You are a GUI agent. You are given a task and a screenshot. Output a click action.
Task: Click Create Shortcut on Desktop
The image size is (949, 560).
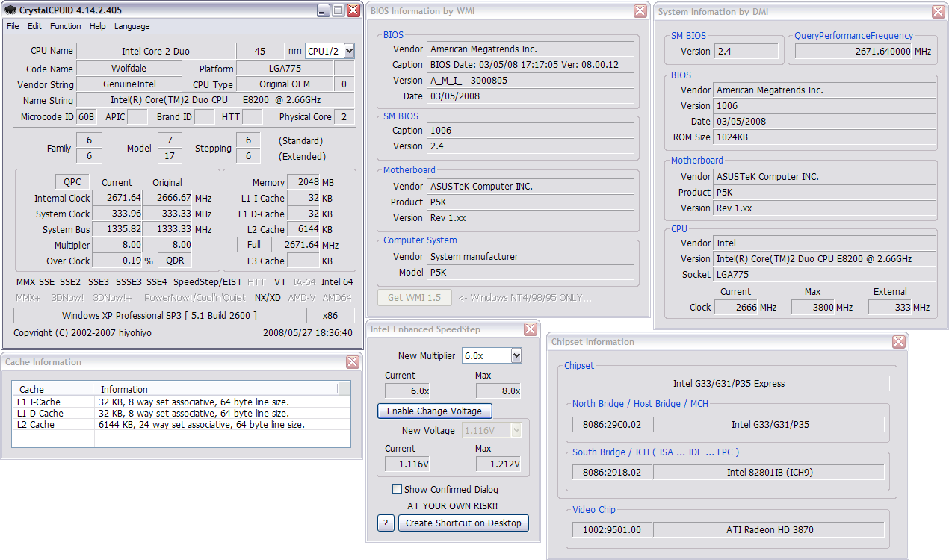click(463, 523)
